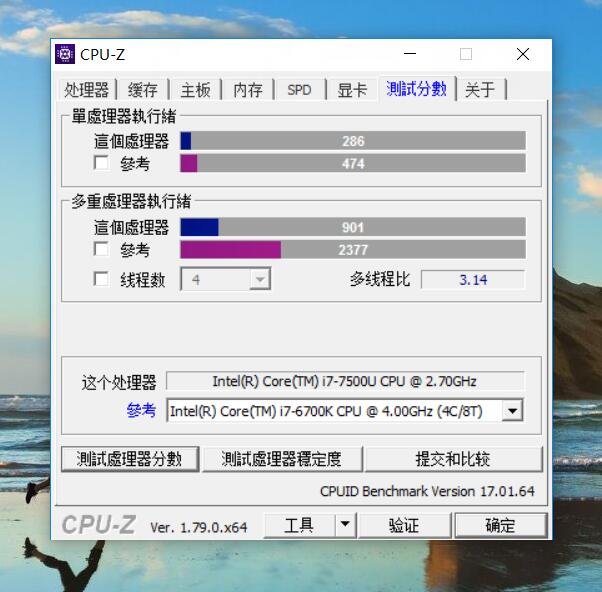Open the thread count dropdown showing 4
This screenshot has width=602, height=592.
[226, 279]
